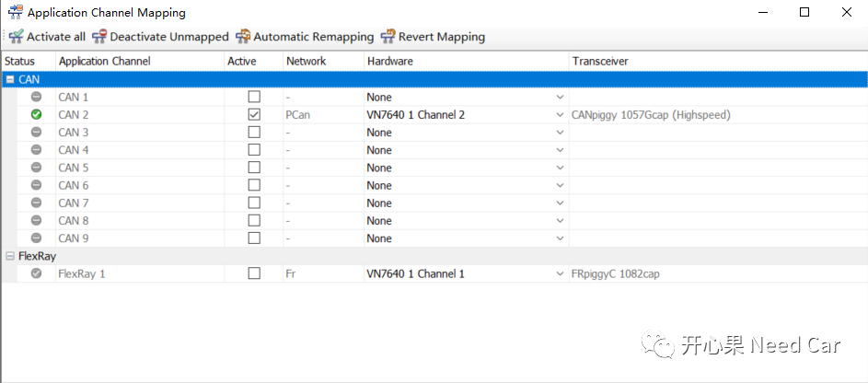Screen dimensions: 868x383
Task: Click the Revert Mapping toolbar icon
Action: point(388,37)
